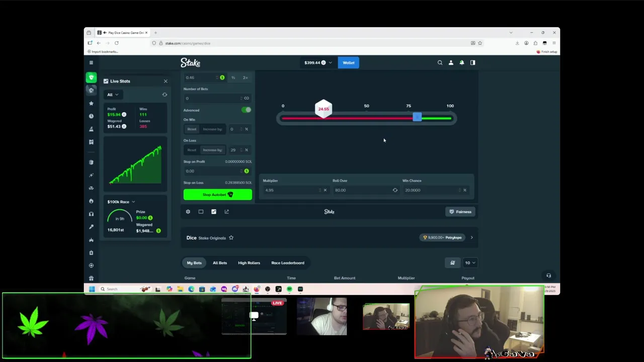
Task: Open game settings gear icon
Action: tap(188, 212)
